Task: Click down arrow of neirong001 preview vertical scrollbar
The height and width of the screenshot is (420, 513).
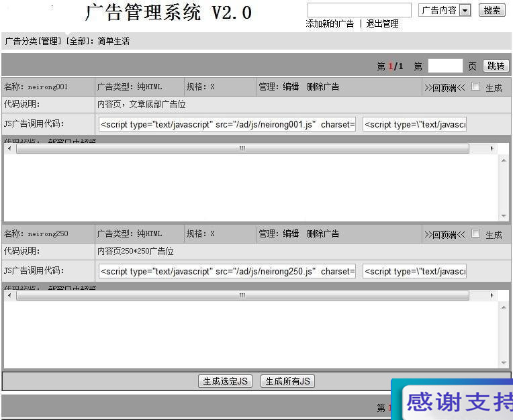Action: (x=504, y=216)
